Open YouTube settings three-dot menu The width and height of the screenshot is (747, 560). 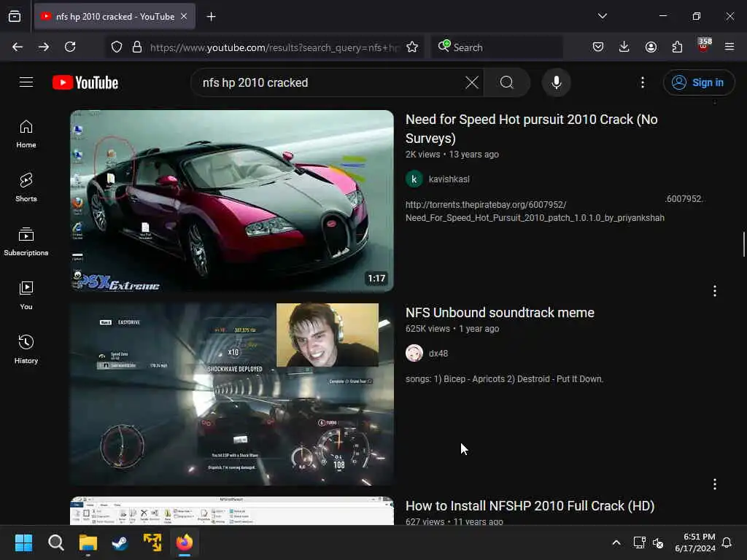[x=643, y=82]
